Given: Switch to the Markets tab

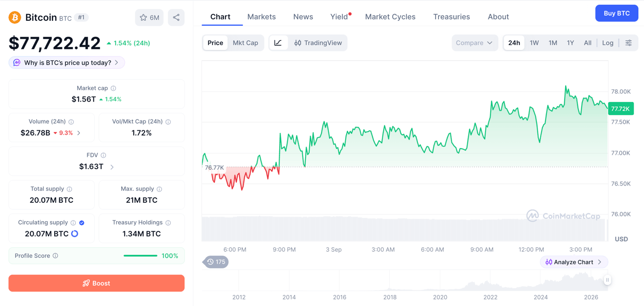Looking at the screenshot, I should tap(262, 16).
